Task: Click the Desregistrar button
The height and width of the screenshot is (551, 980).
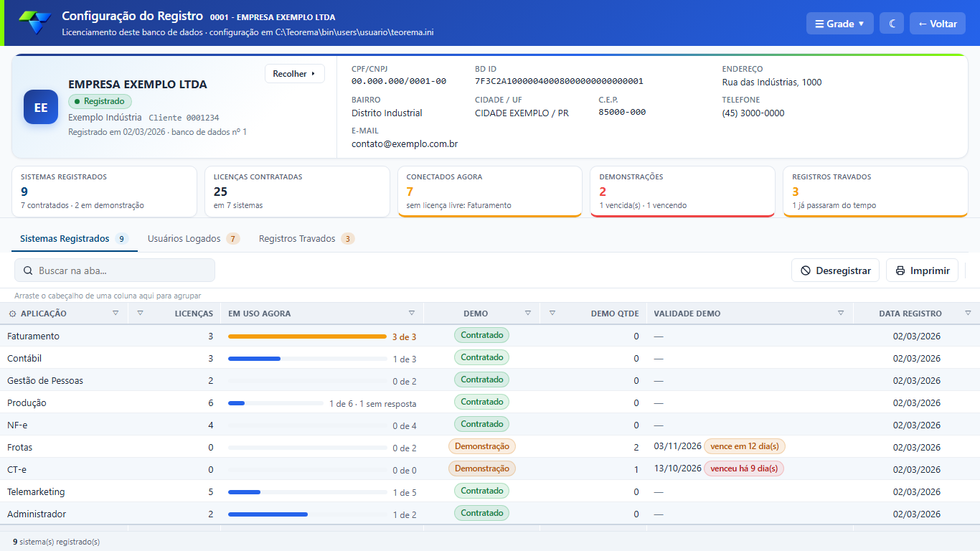Action: [835, 270]
